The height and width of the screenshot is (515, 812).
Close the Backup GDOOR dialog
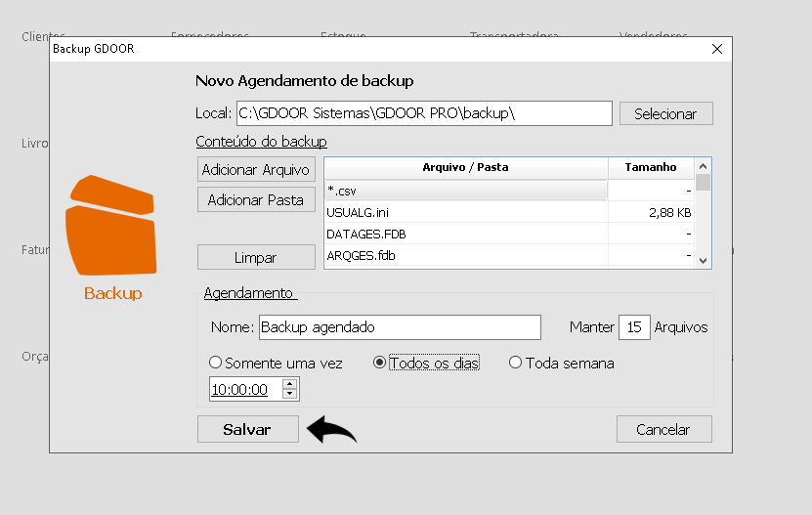tap(716, 49)
